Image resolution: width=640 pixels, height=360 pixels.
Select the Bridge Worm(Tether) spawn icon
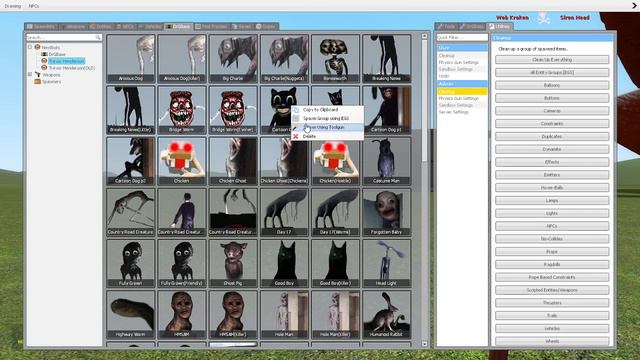tap(233, 110)
